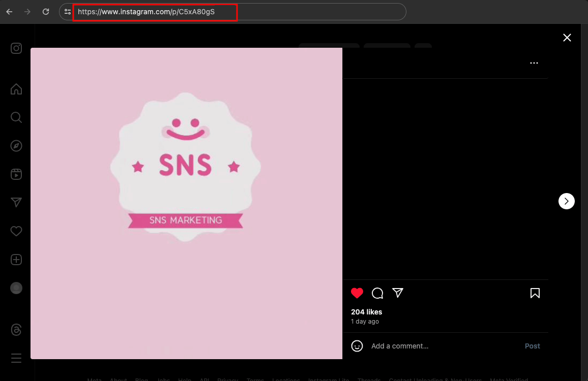The image size is (588, 381).
Task: Open Reels in the sidebar
Action: point(16,174)
